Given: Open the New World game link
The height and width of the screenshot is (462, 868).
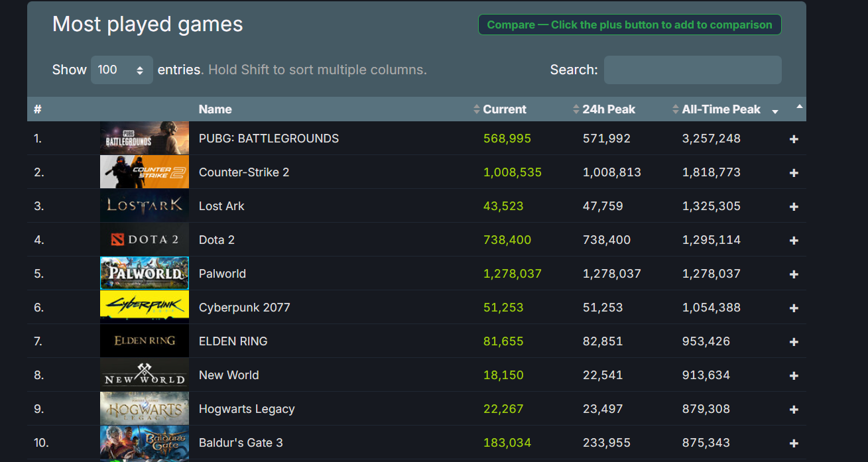Looking at the screenshot, I should click(x=229, y=375).
